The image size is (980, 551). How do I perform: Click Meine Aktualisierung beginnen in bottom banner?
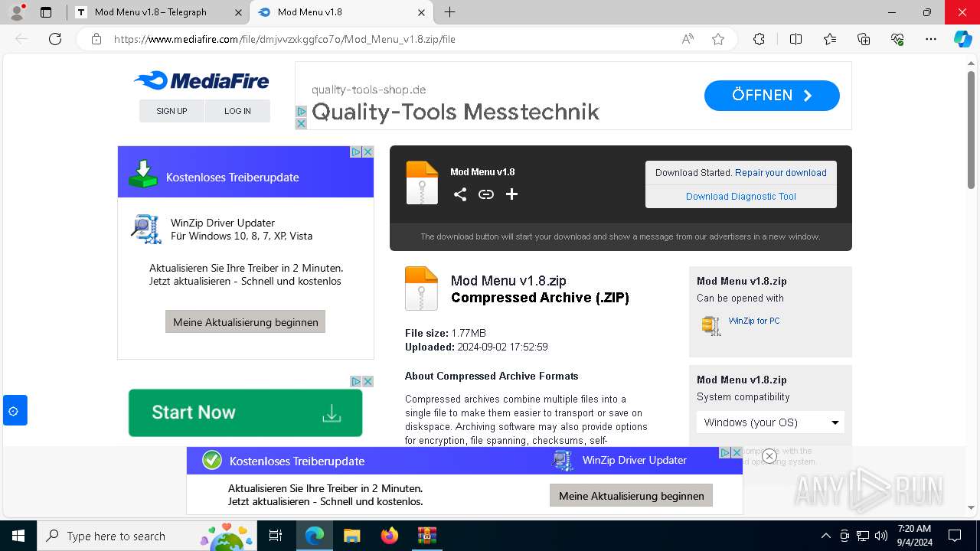coord(632,495)
